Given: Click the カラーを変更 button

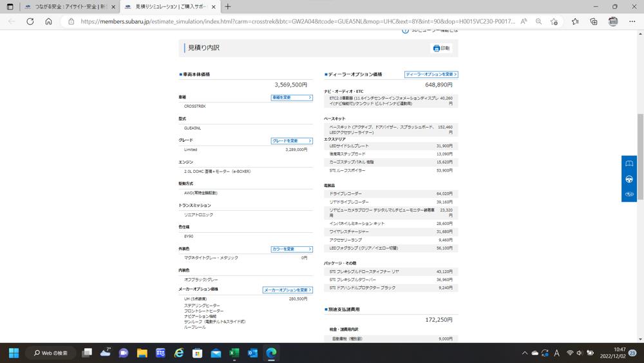Looking at the screenshot, I should (x=292, y=249).
